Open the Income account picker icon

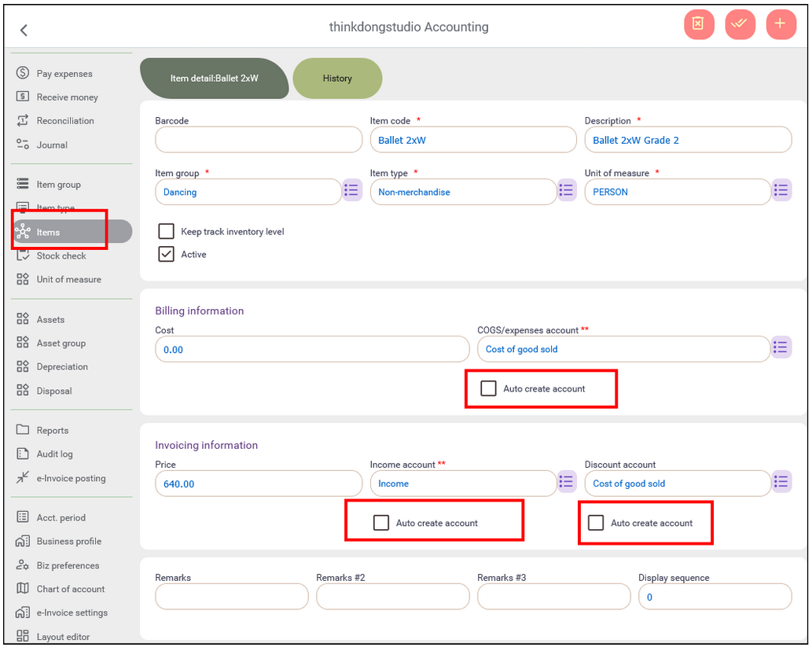566,482
